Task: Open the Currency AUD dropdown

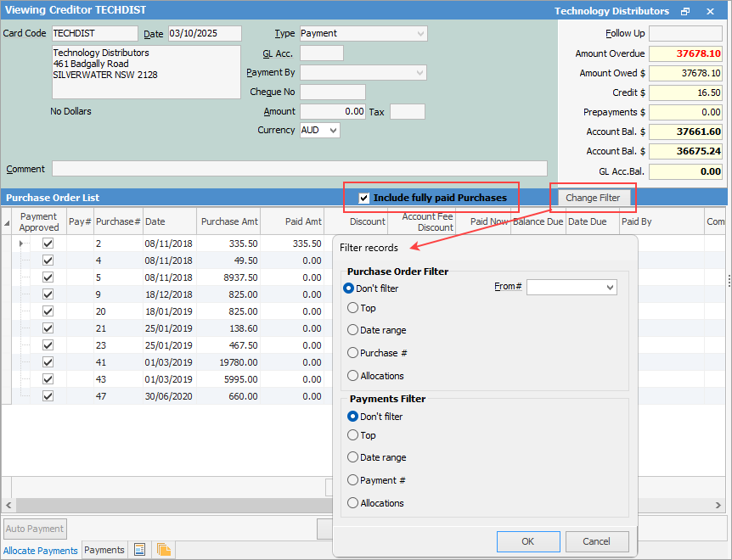Action: 333,131
